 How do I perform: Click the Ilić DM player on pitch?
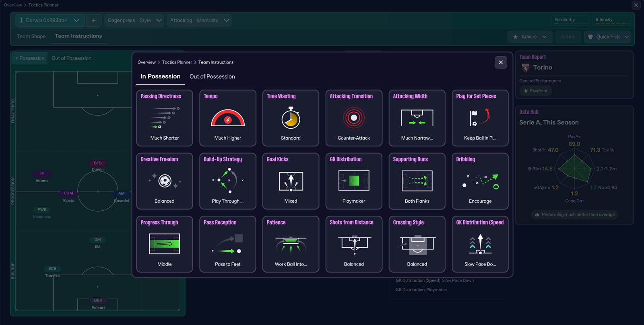click(97, 243)
